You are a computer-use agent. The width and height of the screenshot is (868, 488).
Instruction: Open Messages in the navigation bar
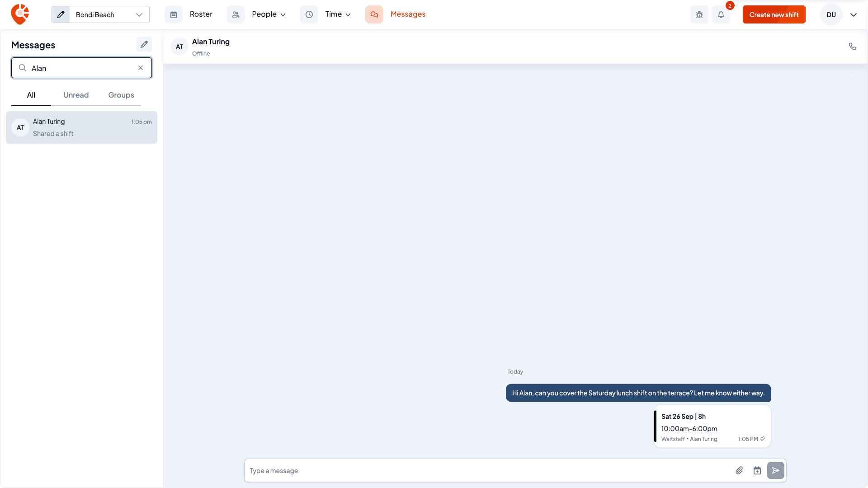point(408,14)
